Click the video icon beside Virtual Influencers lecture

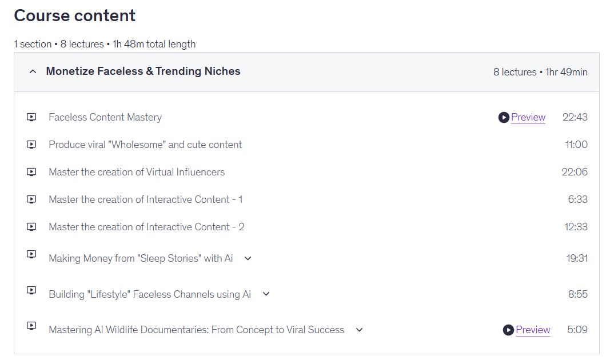[31, 172]
